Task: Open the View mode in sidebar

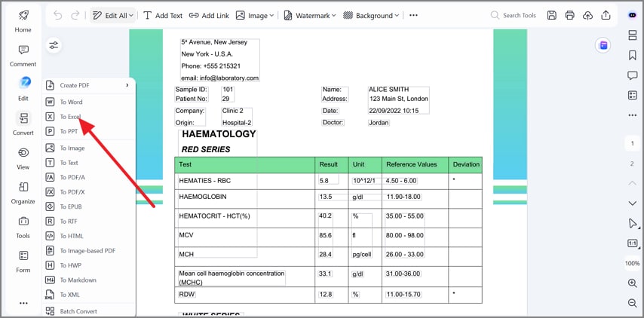Action: (x=23, y=158)
